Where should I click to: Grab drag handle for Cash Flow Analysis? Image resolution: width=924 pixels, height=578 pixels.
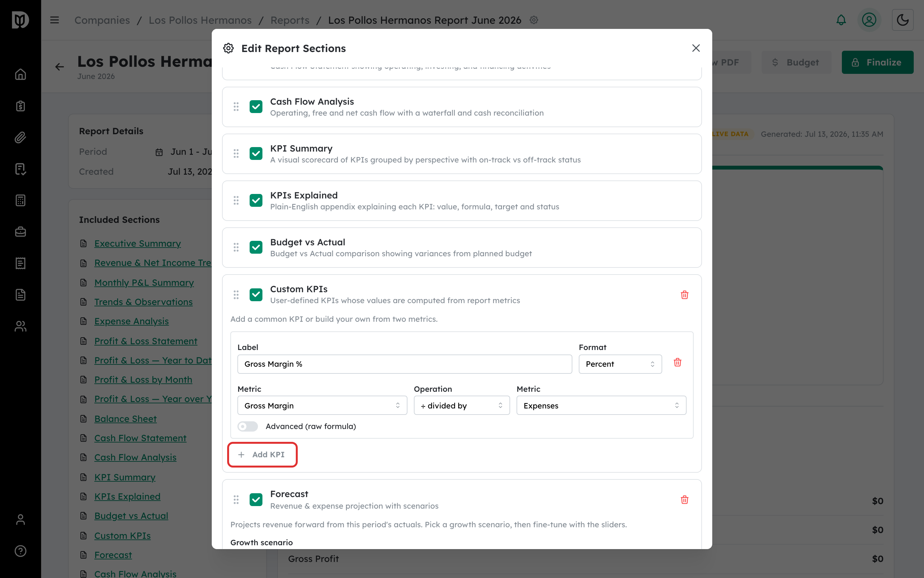(236, 107)
